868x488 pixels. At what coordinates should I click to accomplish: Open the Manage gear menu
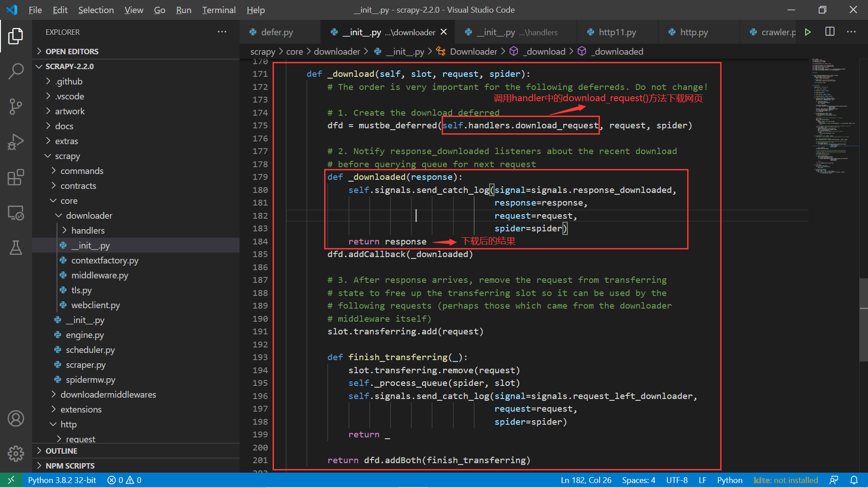[16, 453]
